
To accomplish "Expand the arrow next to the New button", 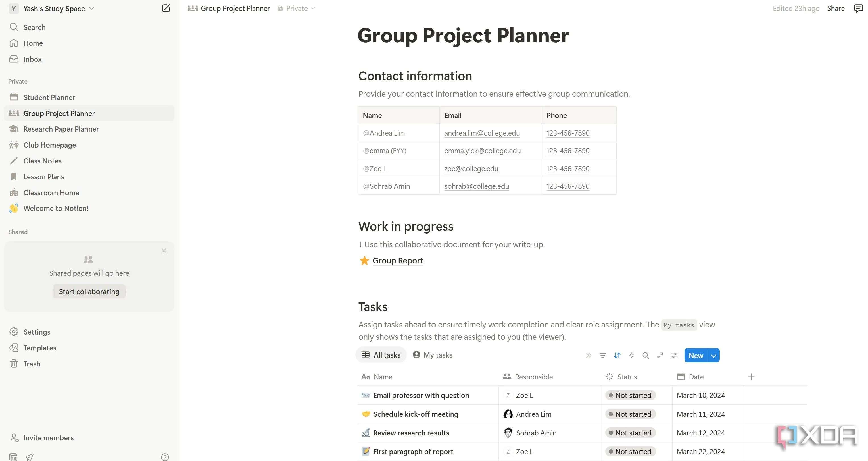I will pyautogui.click(x=714, y=356).
